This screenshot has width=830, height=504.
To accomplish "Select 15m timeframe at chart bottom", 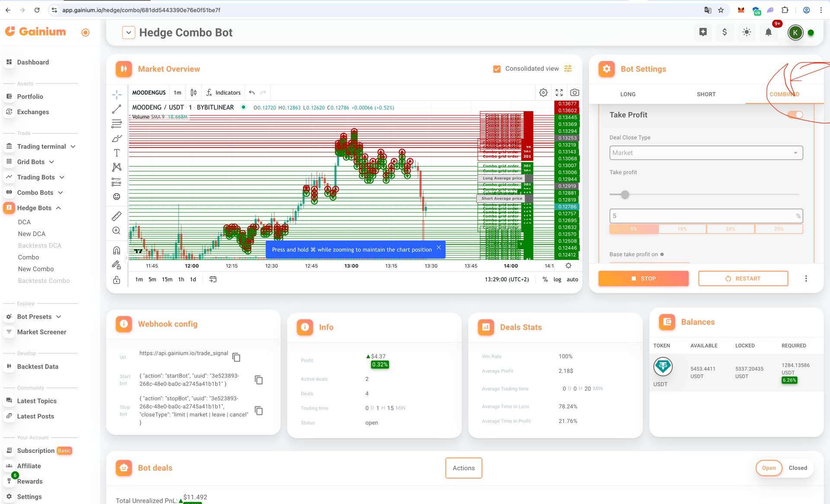I will tap(167, 279).
